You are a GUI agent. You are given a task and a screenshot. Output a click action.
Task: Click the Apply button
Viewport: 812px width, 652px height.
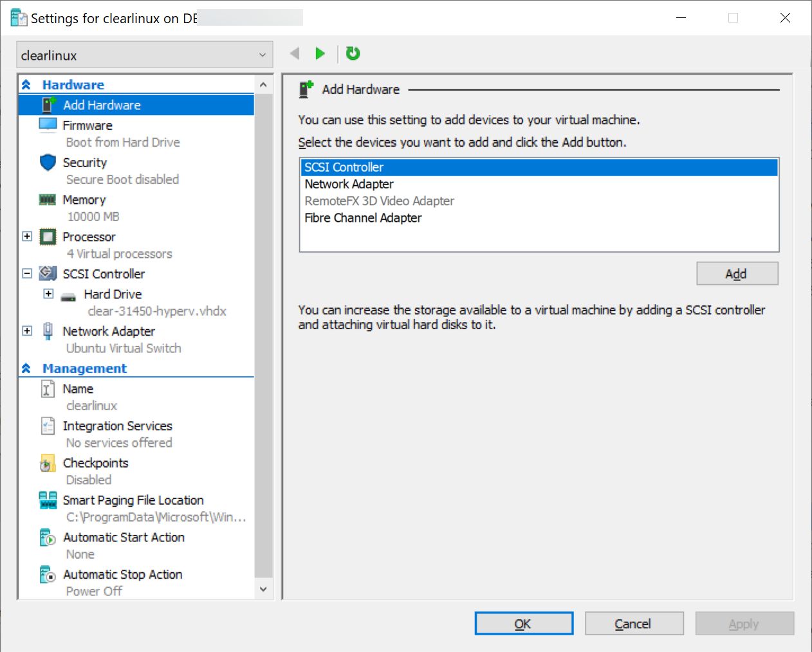click(x=744, y=624)
